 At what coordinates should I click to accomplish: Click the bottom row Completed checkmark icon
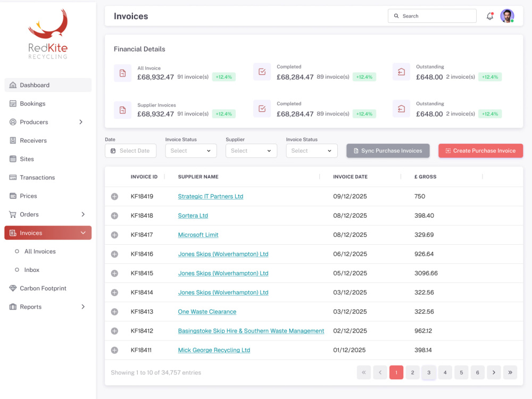pyautogui.click(x=262, y=109)
